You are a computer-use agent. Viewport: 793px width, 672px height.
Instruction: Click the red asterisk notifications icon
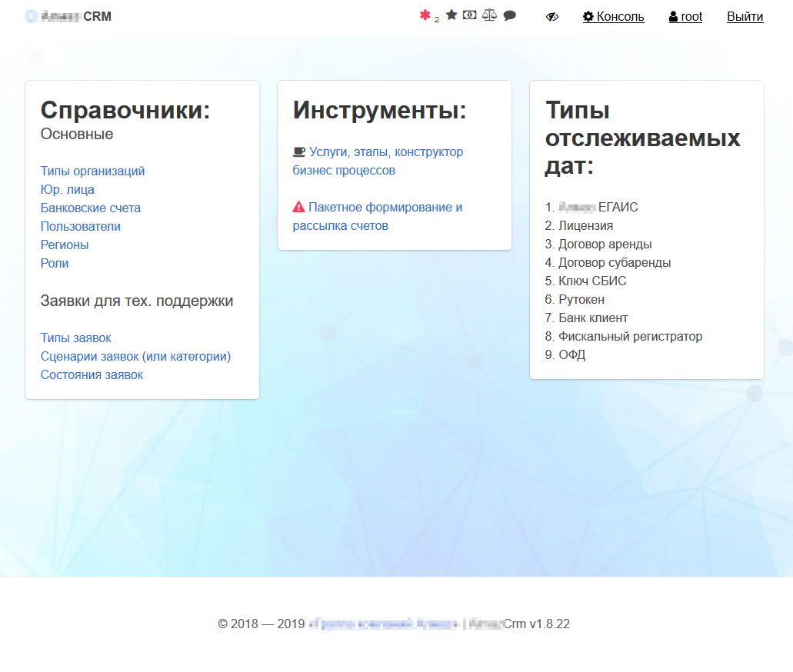(425, 15)
